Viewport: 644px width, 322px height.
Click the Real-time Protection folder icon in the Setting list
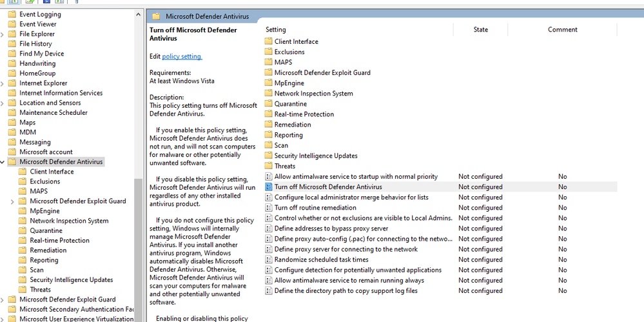[268, 114]
